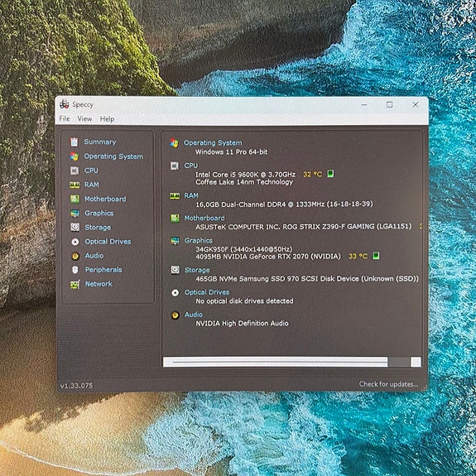Open the Network icon in sidebar

pos(75,284)
